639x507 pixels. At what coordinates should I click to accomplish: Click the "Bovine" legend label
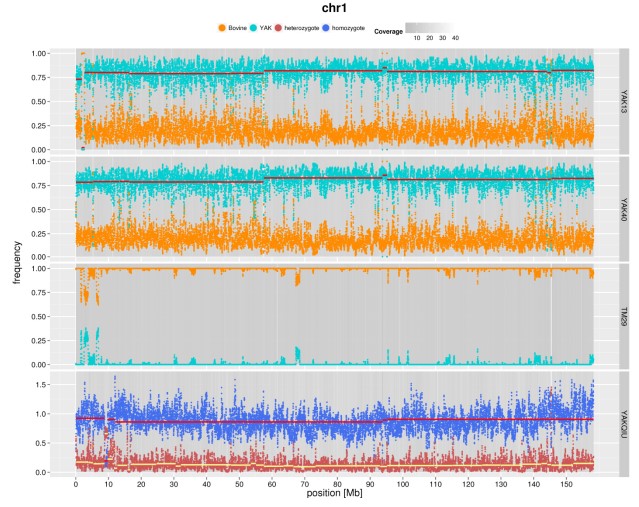238,28
